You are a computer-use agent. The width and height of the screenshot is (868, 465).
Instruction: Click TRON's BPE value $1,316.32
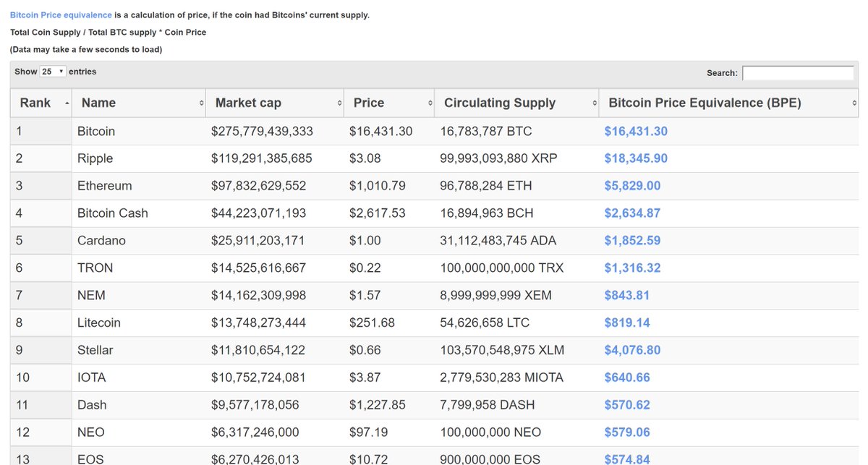(x=632, y=268)
